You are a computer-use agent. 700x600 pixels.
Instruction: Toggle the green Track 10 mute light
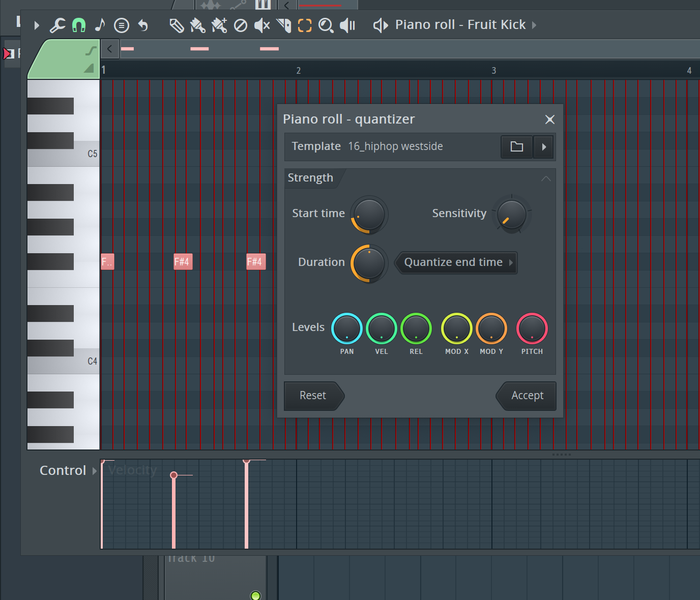coord(256,595)
